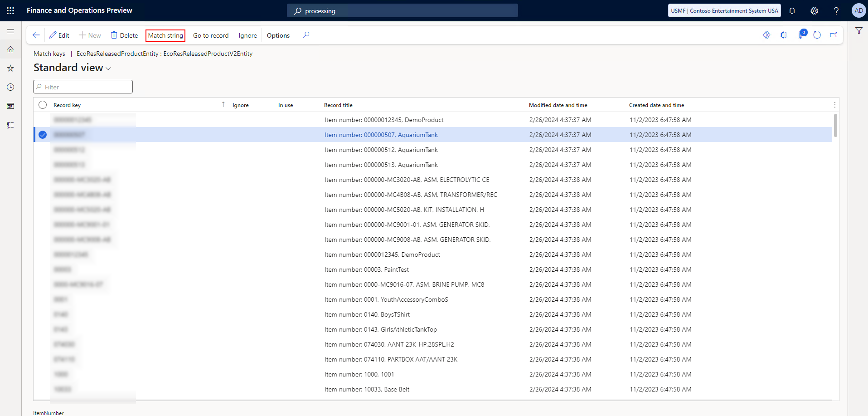Click Edit in the action pane
The image size is (868, 416).
pyautogui.click(x=59, y=35)
